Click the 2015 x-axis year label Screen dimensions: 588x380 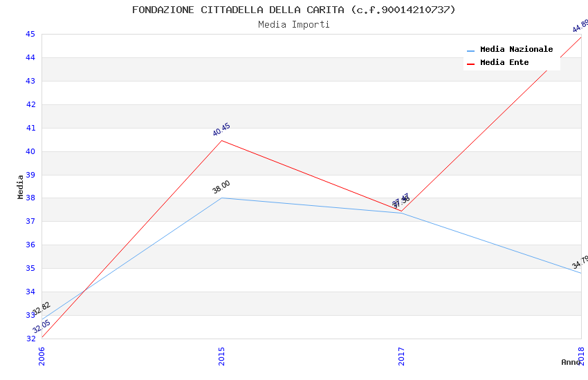222,356
